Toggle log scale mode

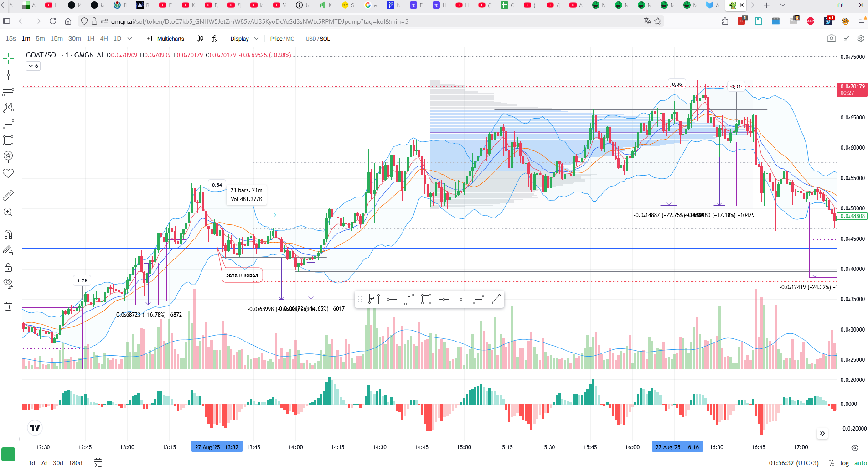point(845,463)
